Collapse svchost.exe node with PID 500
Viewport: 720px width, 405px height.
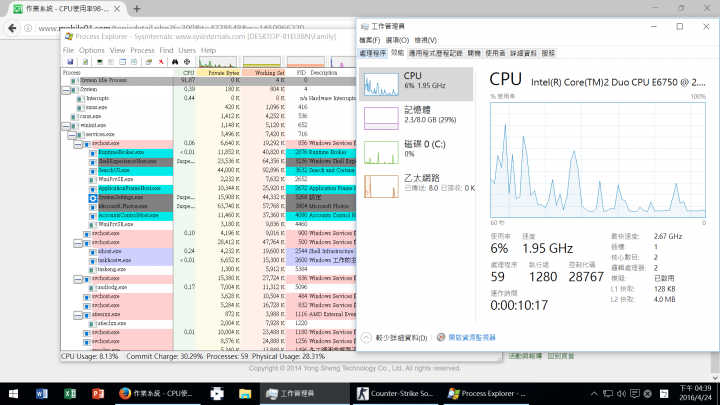78,242
